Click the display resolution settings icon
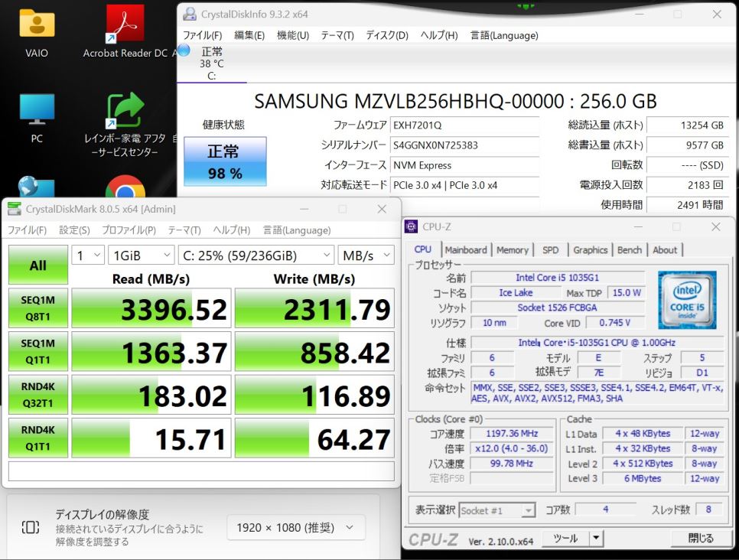Image resolution: width=739 pixels, height=560 pixels. click(x=31, y=527)
